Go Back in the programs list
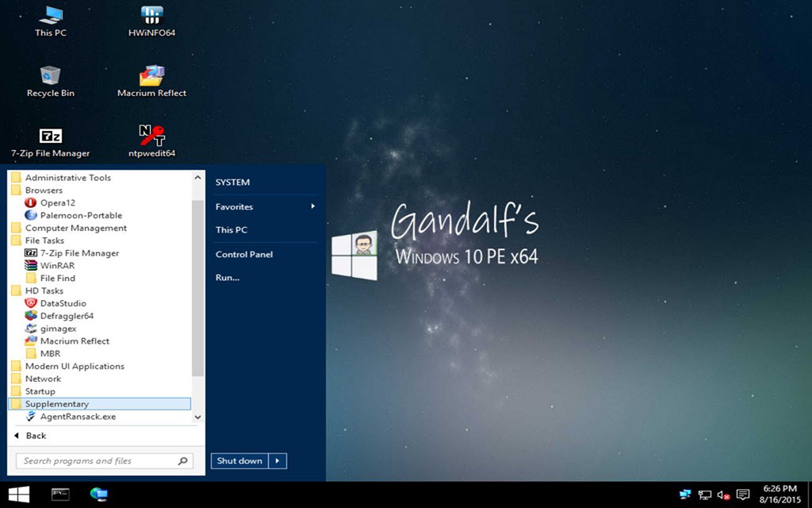The image size is (812, 508). click(30, 436)
